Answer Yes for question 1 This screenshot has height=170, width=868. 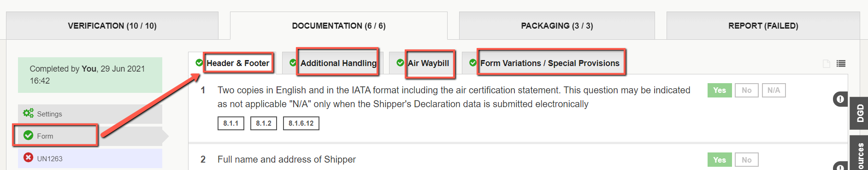pyautogui.click(x=720, y=91)
